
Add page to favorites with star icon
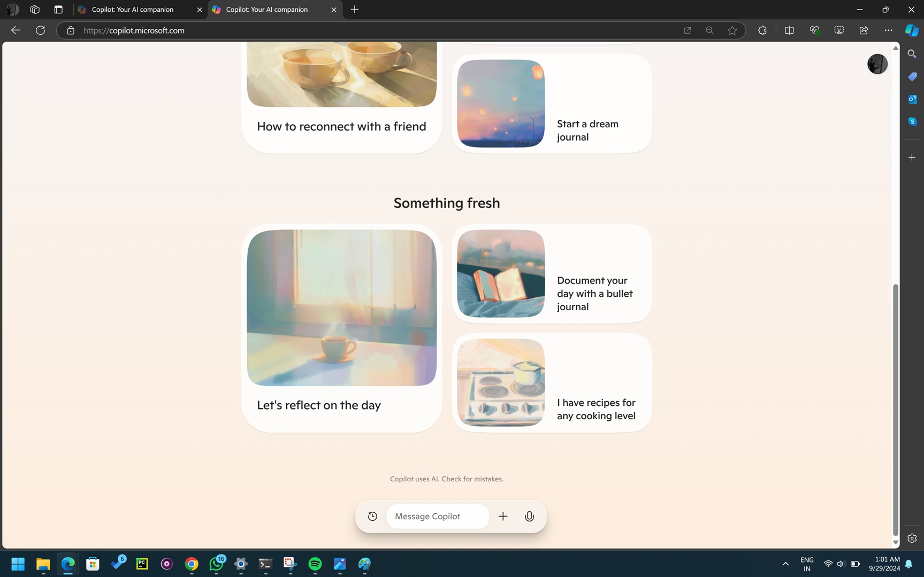tap(732, 30)
